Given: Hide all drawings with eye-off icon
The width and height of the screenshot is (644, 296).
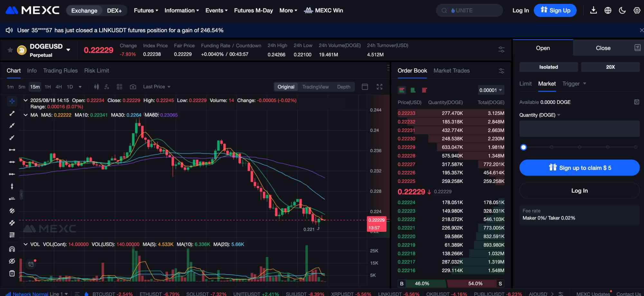Looking at the screenshot, I should click(12, 261).
